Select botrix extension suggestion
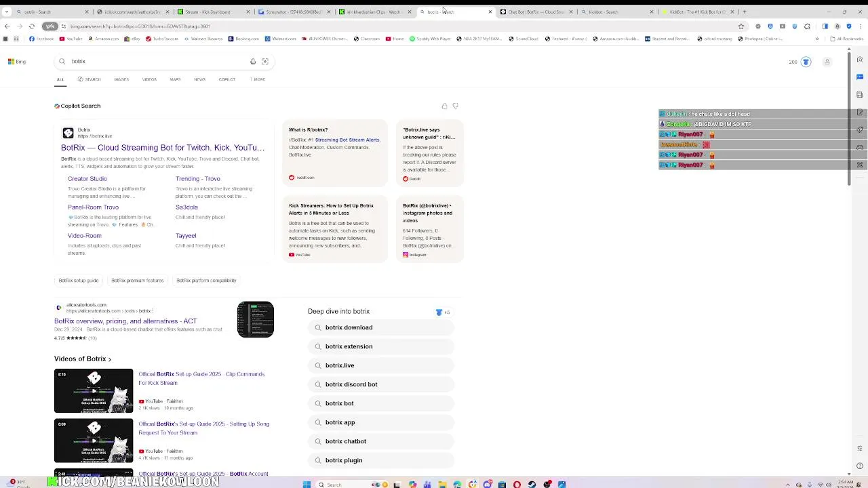The image size is (868, 488). 380,346
